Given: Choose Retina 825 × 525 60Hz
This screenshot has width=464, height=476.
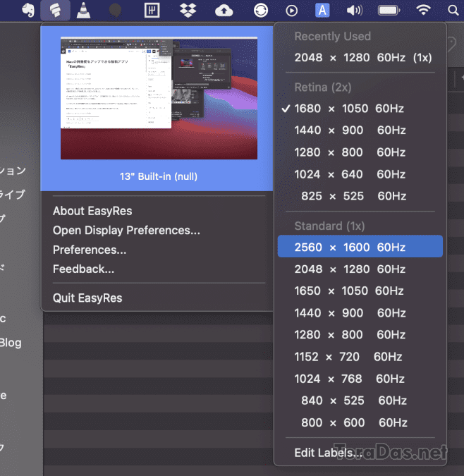Looking at the screenshot, I should coord(360,197).
